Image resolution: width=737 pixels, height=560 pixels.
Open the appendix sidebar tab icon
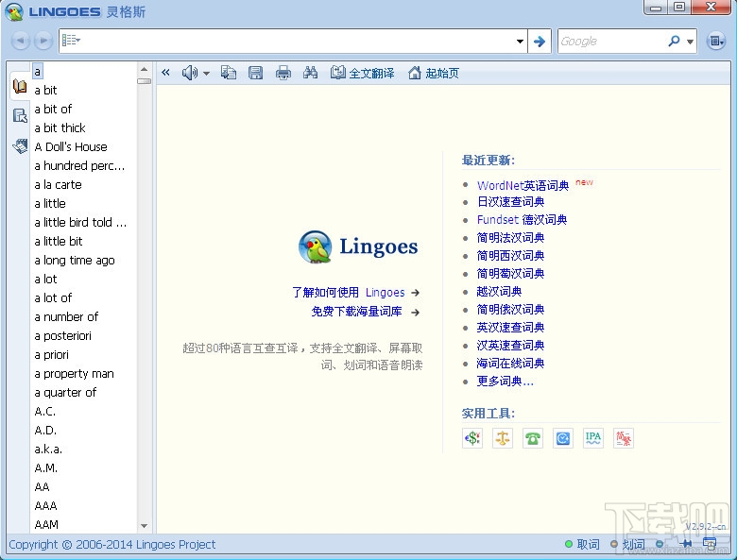tap(20, 145)
